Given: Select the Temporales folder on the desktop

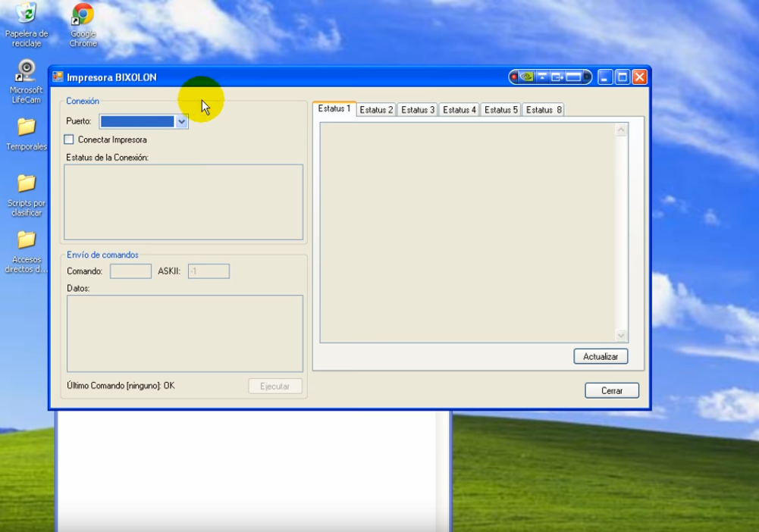Looking at the screenshot, I should coord(26,134).
